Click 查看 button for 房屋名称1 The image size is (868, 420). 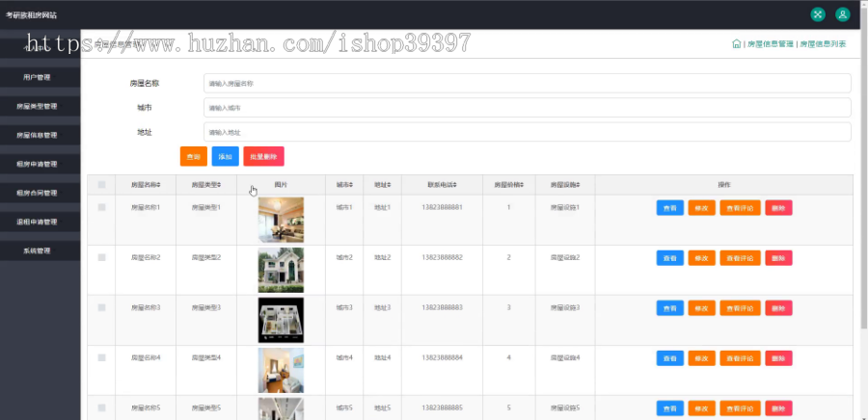(x=670, y=208)
